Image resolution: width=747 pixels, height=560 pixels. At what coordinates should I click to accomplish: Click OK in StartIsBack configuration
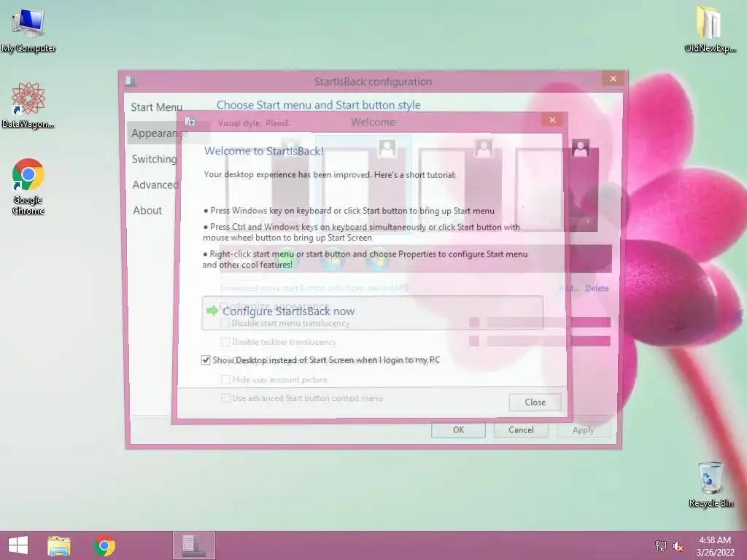point(458,430)
